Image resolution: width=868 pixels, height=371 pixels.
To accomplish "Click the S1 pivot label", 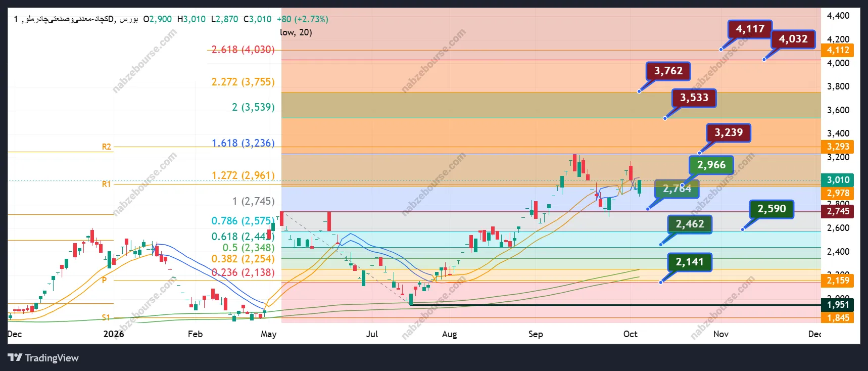I will tap(106, 317).
